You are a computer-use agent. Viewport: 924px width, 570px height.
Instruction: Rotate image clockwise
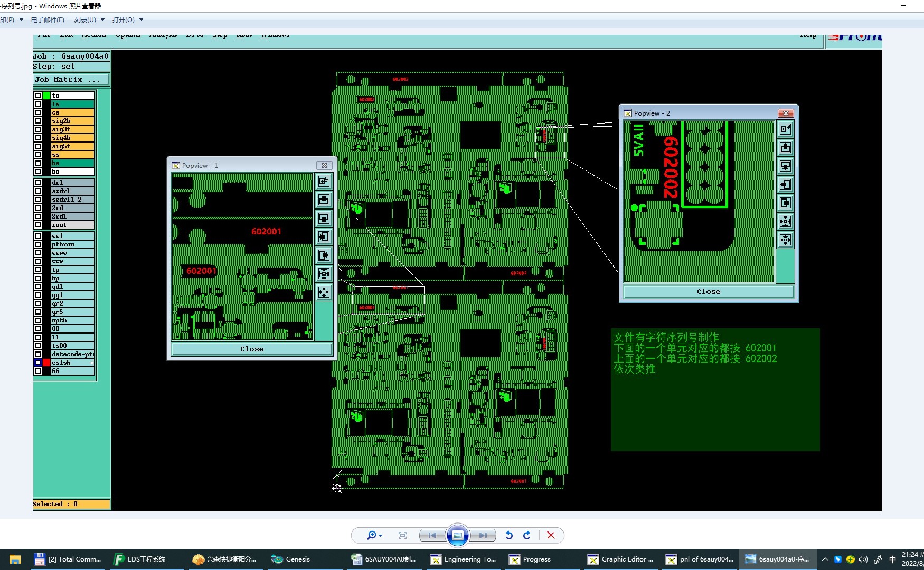[526, 535]
